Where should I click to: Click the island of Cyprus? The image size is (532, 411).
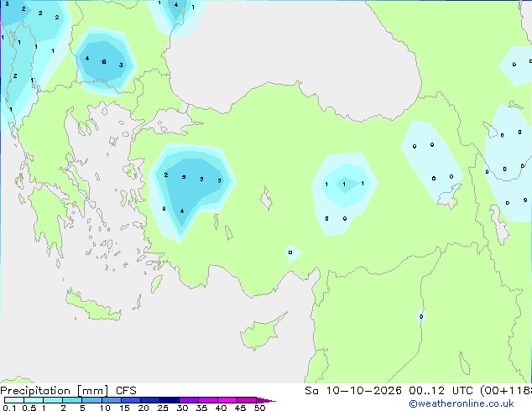263,332
